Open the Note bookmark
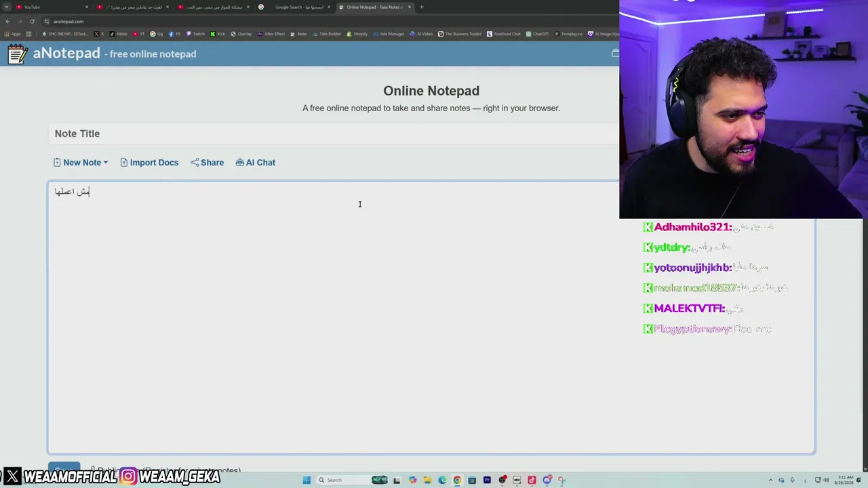868x488 pixels. click(298, 34)
